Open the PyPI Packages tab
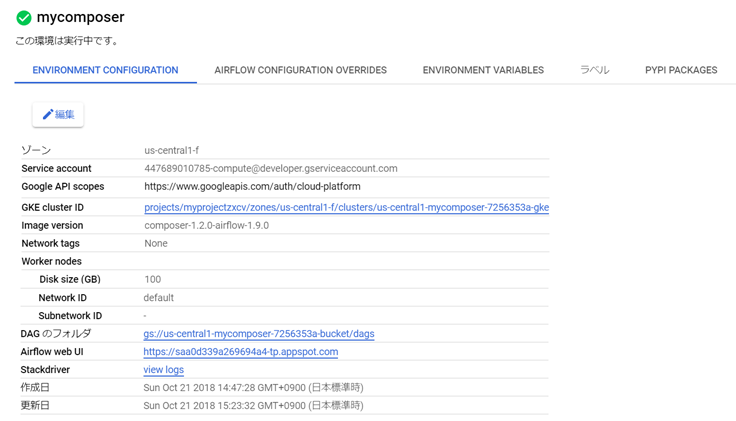This screenshot has height=421, width=736. pyautogui.click(x=681, y=71)
